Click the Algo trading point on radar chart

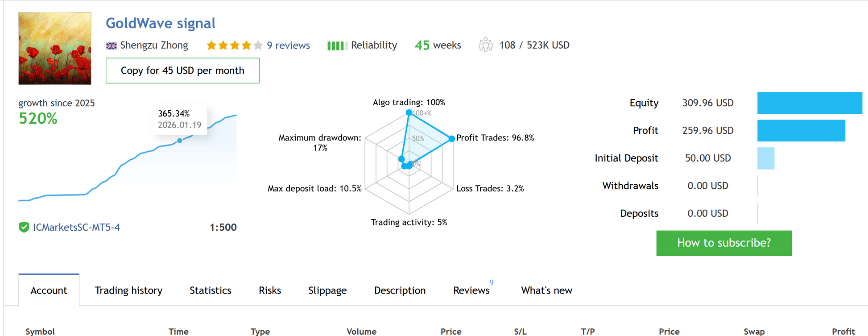point(409,113)
